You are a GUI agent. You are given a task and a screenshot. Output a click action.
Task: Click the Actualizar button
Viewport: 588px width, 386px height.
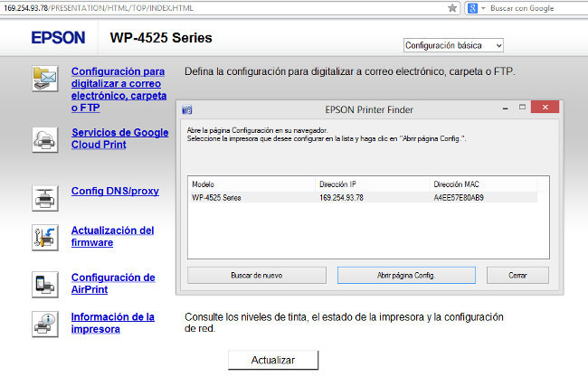273,360
